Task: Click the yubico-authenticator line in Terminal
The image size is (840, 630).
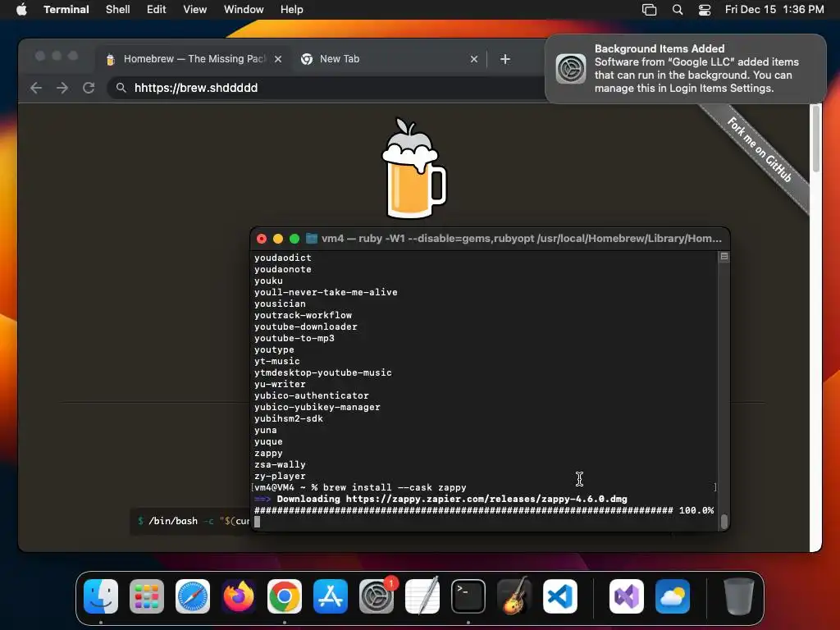Action: (x=311, y=395)
